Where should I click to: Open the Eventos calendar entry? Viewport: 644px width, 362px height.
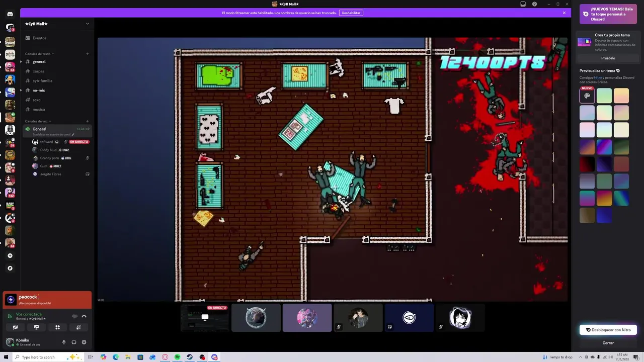tap(39, 38)
